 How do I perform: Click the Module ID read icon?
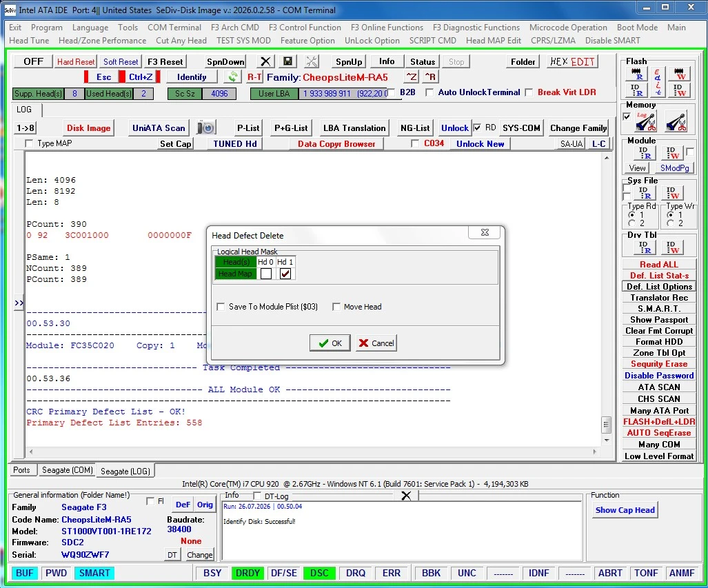645,152
